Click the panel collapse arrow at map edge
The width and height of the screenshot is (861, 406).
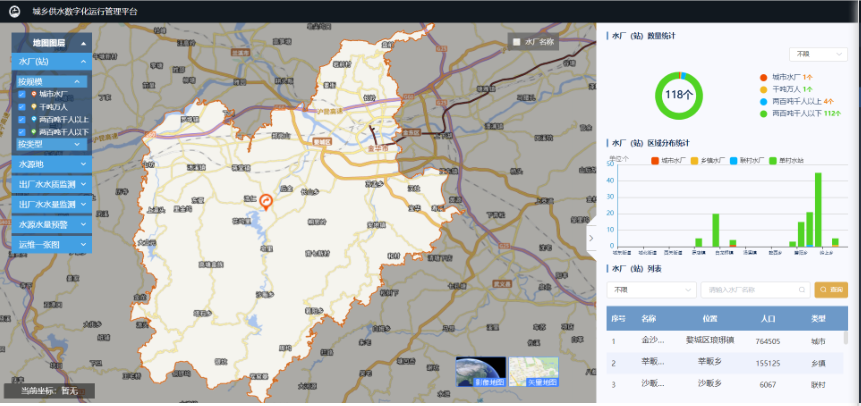pos(591,239)
